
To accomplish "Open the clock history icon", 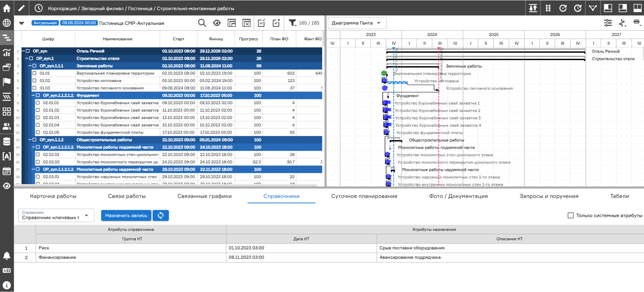I will point(39,8).
